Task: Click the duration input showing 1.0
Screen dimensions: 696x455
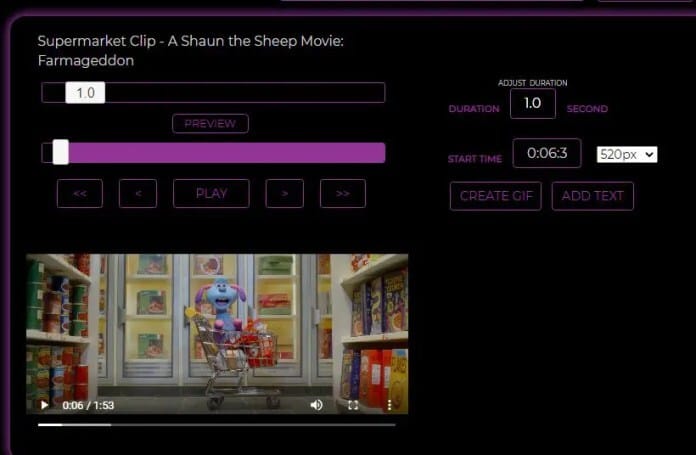Action: [533, 103]
